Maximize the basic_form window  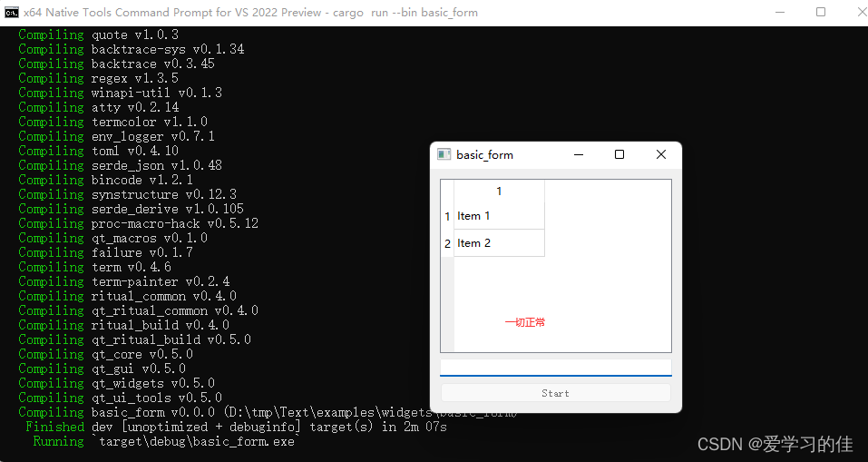(619, 154)
